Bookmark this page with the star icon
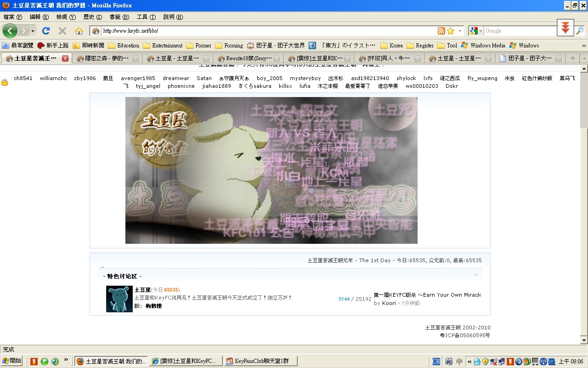 451,31
